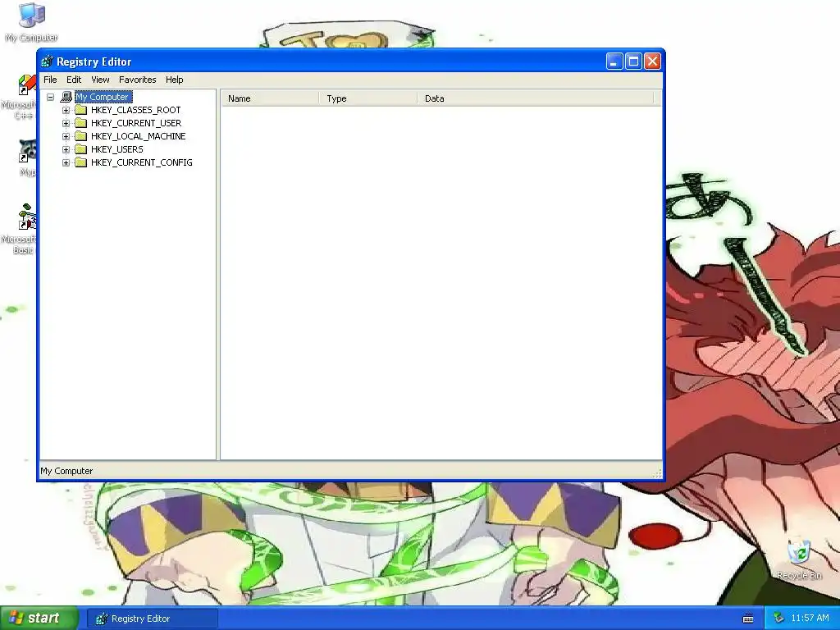Minimize the Registry Editor window
Screen dimensions: 840x630
[x=614, y=62]
